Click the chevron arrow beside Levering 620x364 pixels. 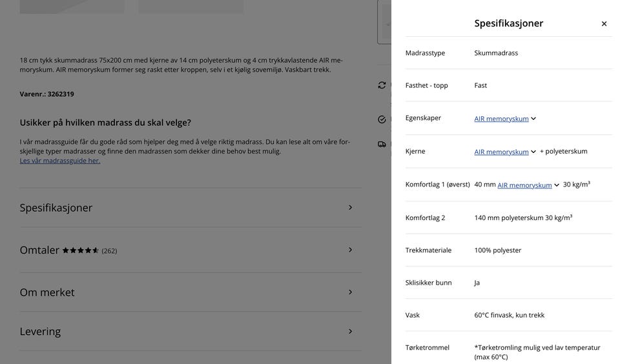click(351, 332)
